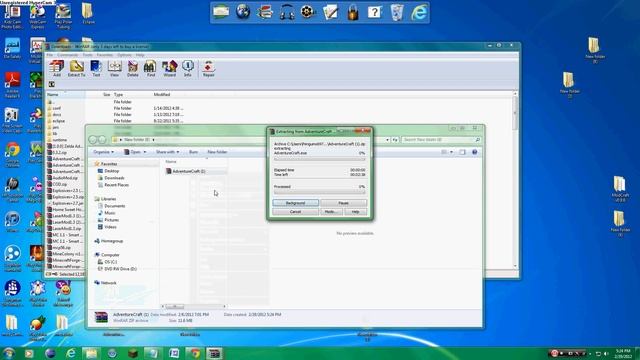Click the Find icon in WinRAR toolbar
Image resolution: width=640 pixels, height=360 pixels.
pos(151,68)
